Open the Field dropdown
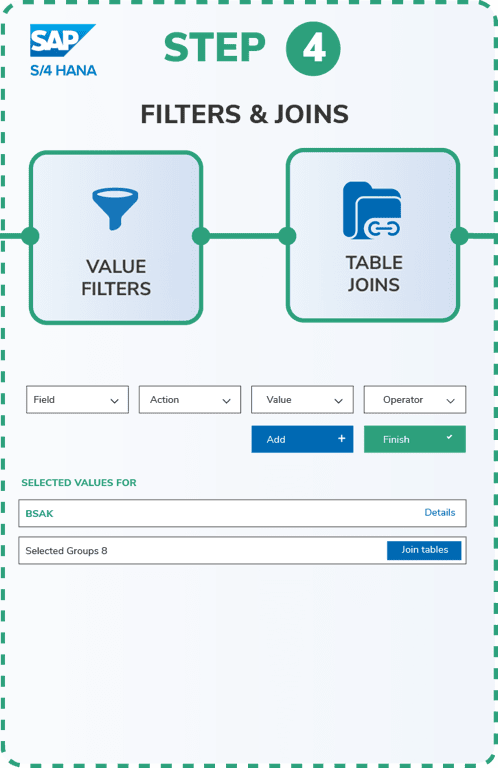 77,400
